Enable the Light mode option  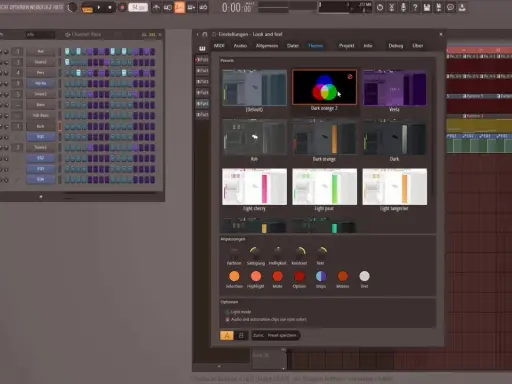(238, 312)
